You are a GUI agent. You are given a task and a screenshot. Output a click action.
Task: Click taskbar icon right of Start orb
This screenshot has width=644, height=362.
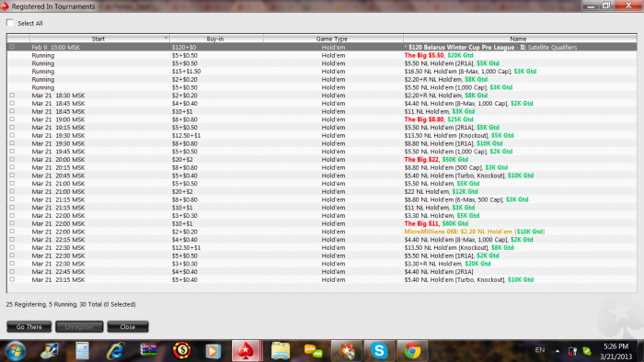pos(50,351)
